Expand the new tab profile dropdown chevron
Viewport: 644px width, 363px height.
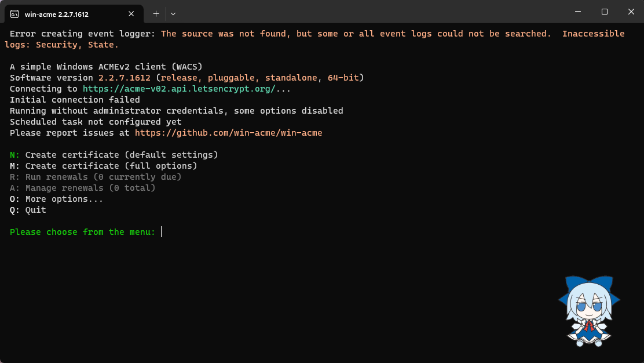173,13
